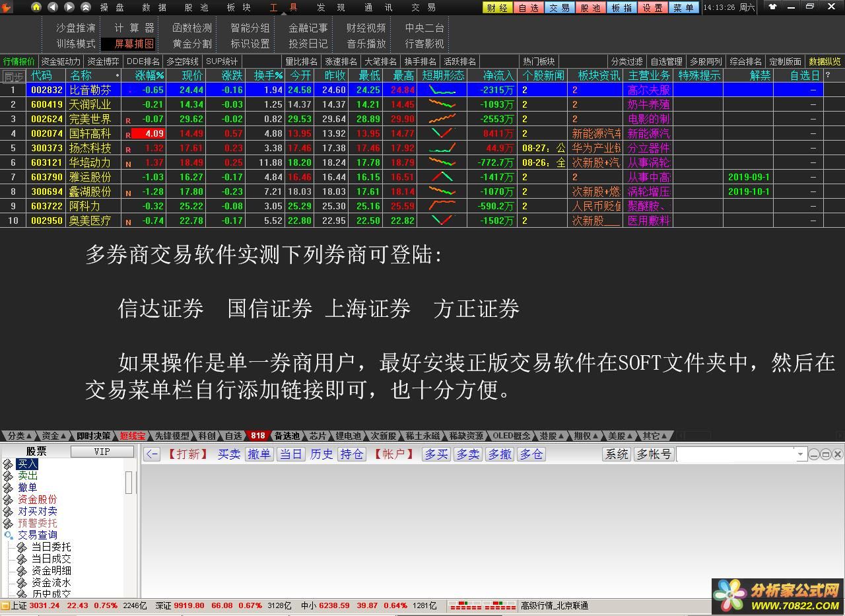Click the 多买 button in the trading toolbar
This screenshot has width=845, height=616.
click(x=436, y=454)
